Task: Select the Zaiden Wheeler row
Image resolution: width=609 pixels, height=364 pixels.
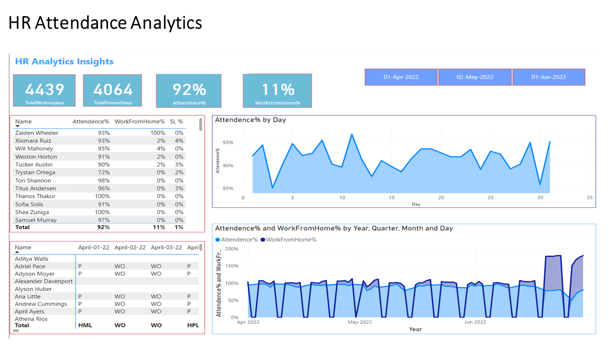Action: [x=37, y=133]
